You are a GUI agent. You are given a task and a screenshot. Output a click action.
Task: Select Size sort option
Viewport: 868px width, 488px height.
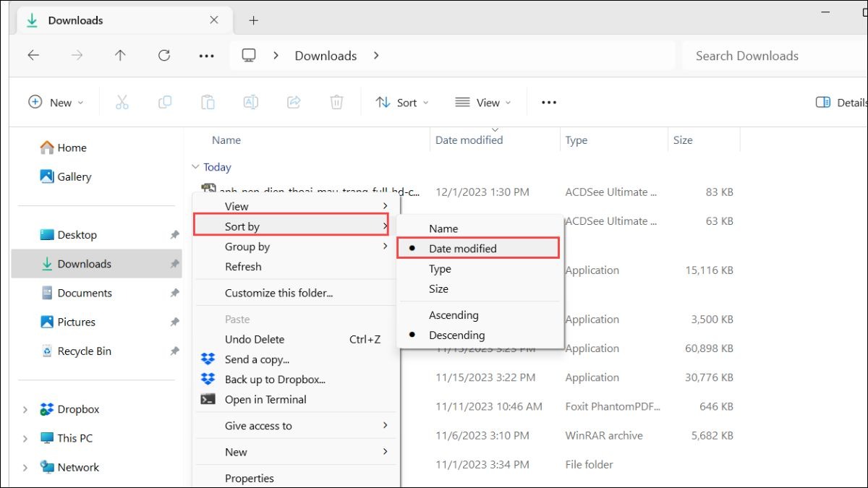(480, 288)
